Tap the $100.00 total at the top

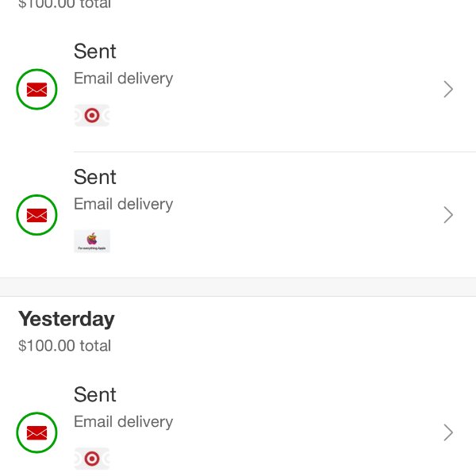[64, 4]
